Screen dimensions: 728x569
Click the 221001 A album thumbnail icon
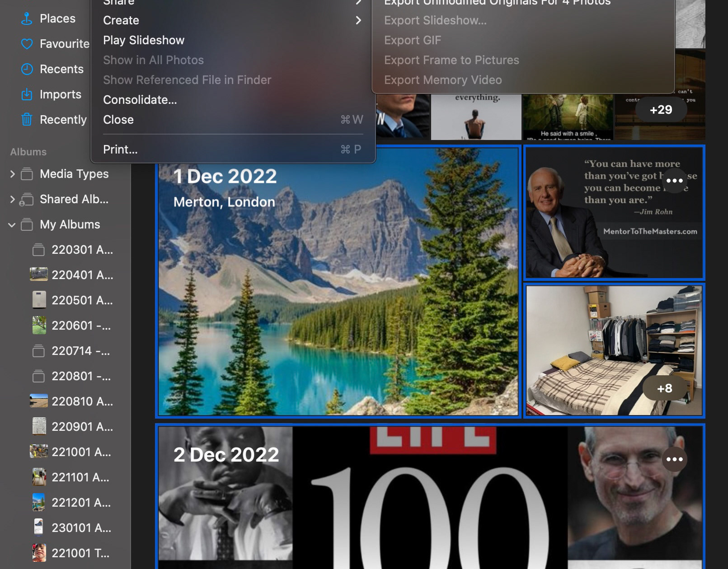pos(39,452)
